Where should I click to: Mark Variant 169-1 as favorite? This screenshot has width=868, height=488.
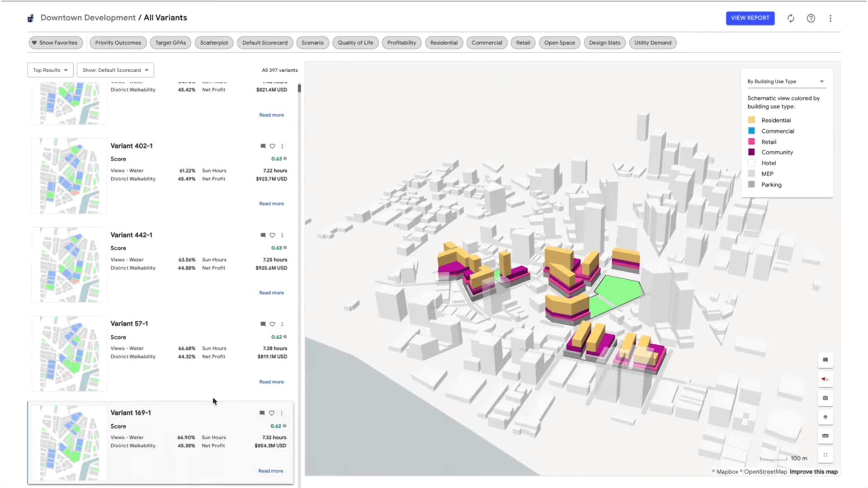tap(271, 413)
